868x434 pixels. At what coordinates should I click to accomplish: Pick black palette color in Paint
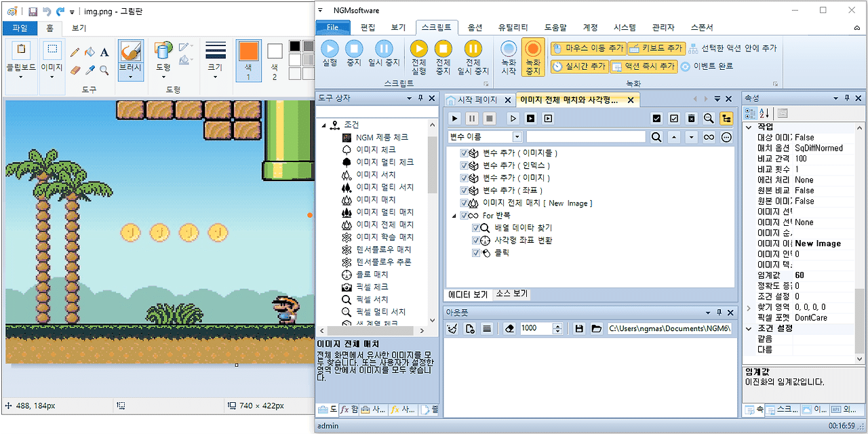coord(295,46)
